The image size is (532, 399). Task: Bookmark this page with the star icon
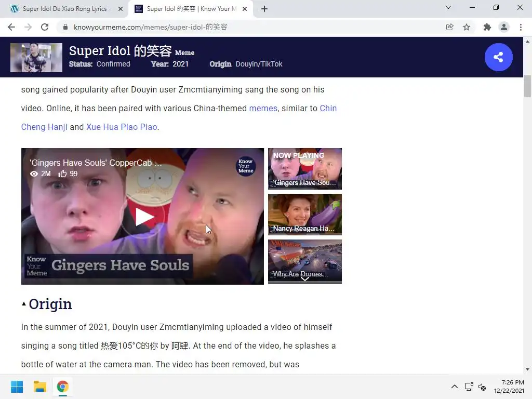click(467, 27)
